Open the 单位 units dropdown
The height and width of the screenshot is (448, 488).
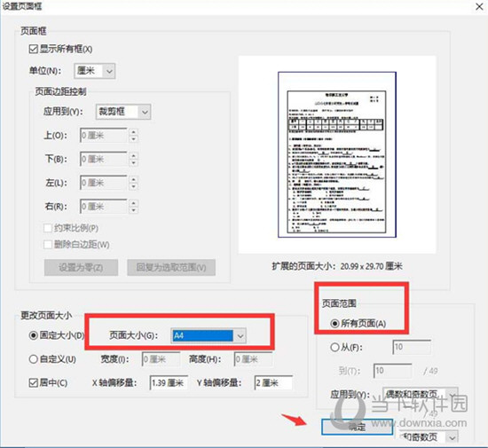pyautogui.click(x=95, y=71)
